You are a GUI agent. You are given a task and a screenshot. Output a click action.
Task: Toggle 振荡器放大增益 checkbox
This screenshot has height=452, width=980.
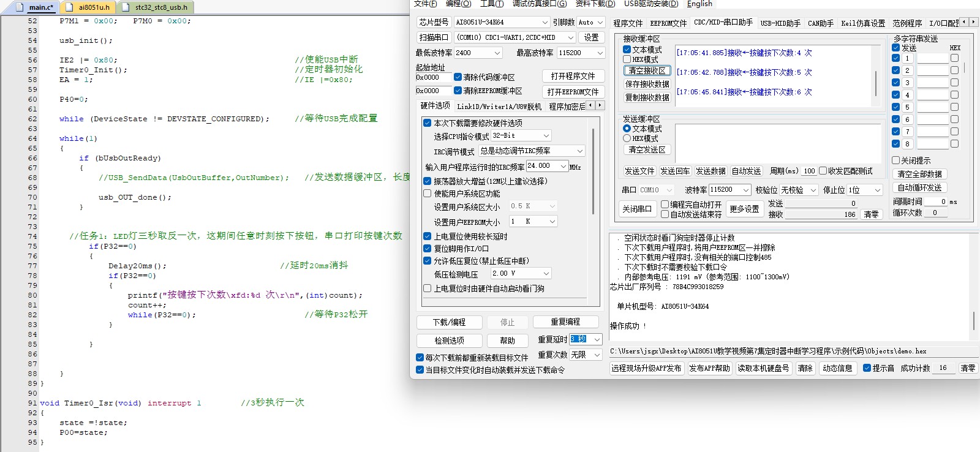[x=428, y=181]
